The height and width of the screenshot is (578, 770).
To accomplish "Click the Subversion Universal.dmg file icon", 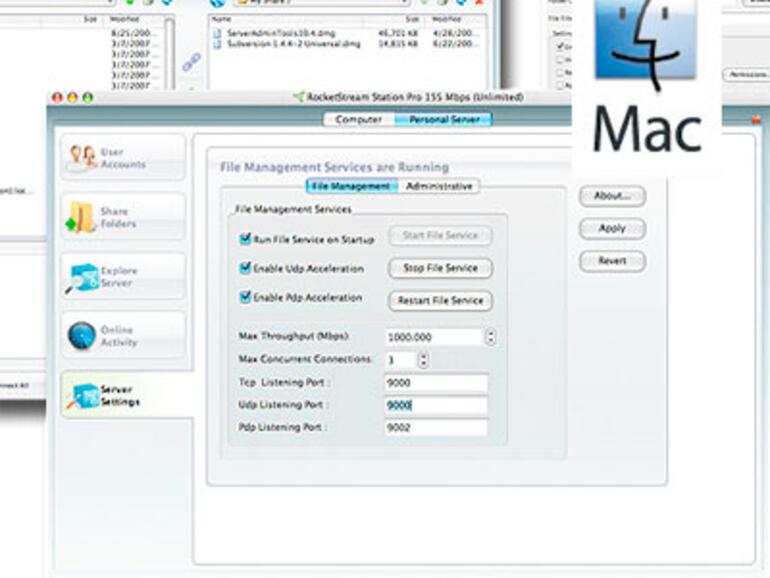I will 218,44.
